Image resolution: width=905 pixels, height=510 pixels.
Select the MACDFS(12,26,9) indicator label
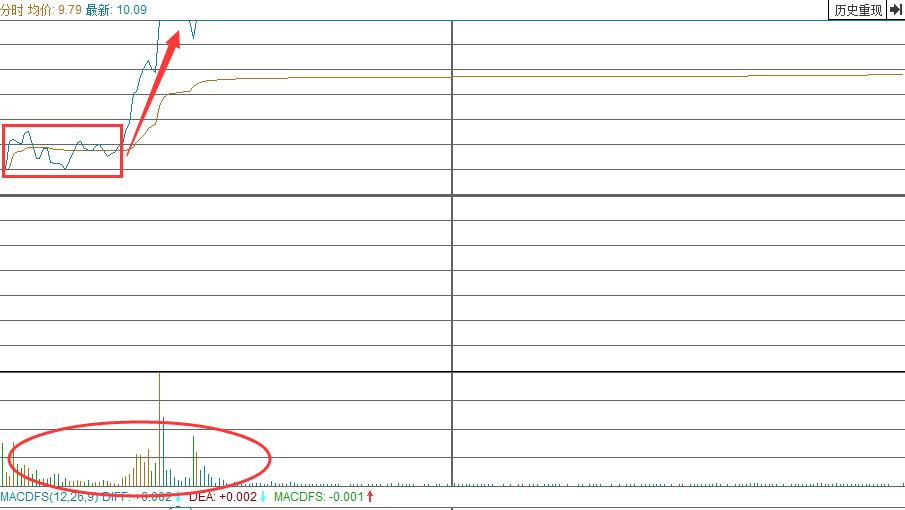click(x=49, y=497)
